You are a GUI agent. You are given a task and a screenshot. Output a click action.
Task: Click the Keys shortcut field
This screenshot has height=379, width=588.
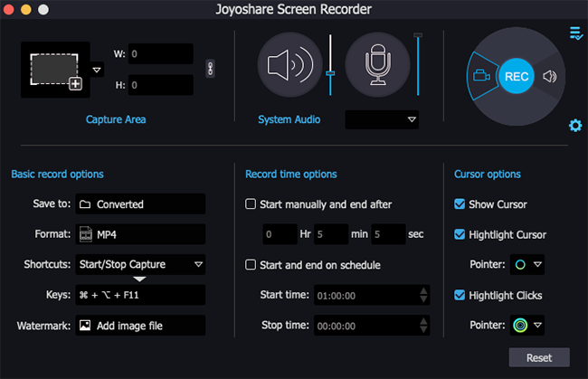(140, 295)
